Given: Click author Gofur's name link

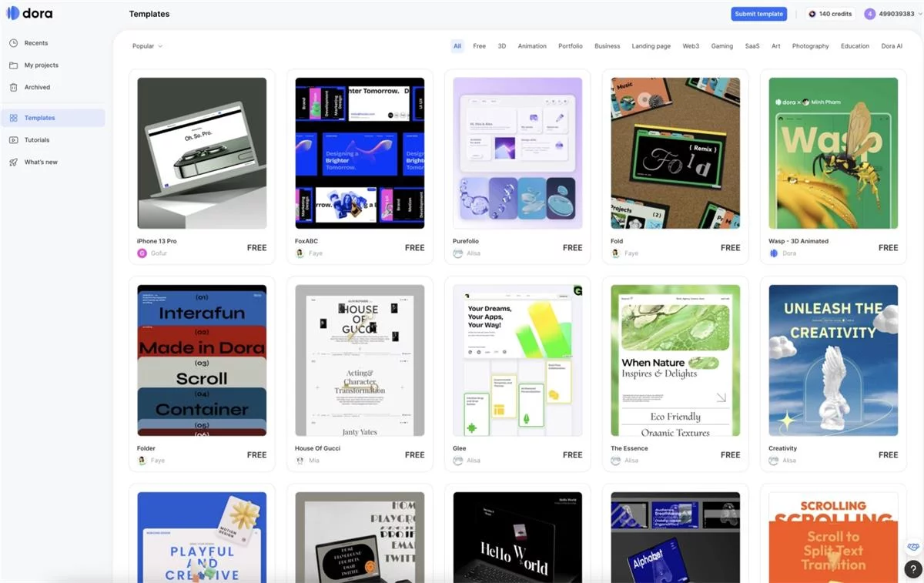Looking at the screenshot, I should pos(159,253).
